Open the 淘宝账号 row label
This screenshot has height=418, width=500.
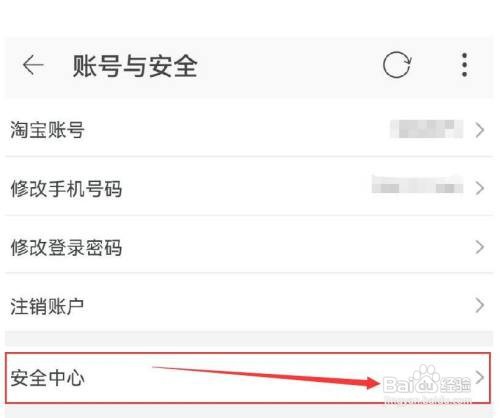pos(47,130)
